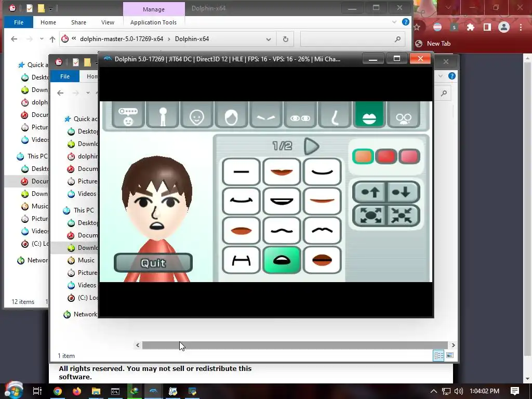Expand the ribbon chevron in back Explorer
532x399 pixels.
(x=394, y=22)
